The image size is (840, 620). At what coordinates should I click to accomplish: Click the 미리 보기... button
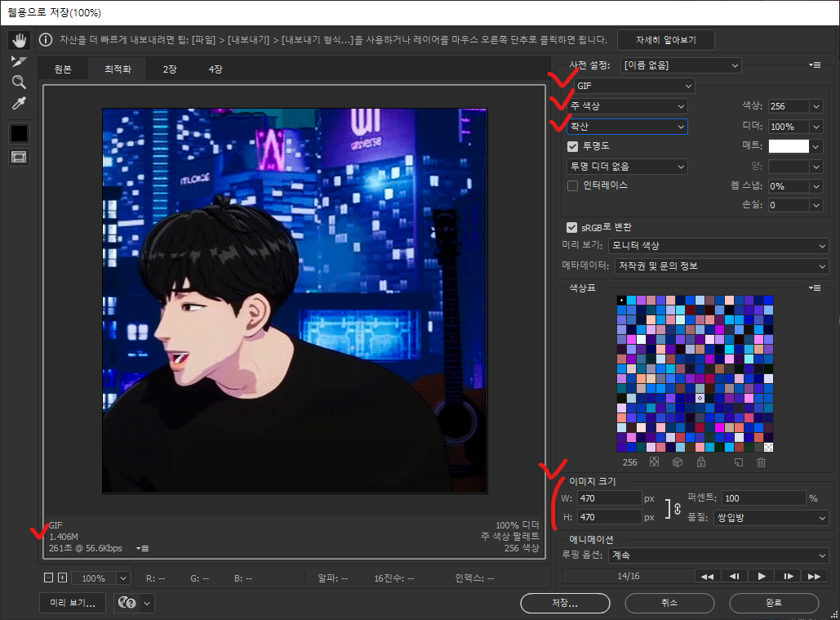pos(73,603)
